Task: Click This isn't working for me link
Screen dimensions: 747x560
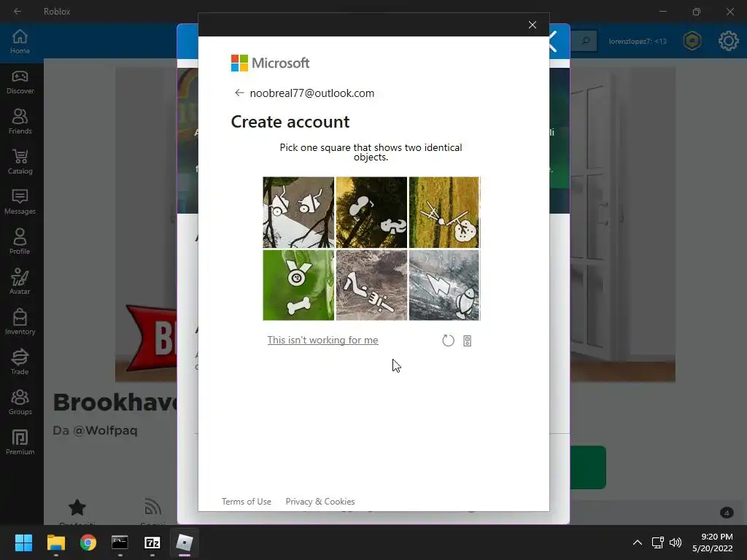Action: point(322,340)
